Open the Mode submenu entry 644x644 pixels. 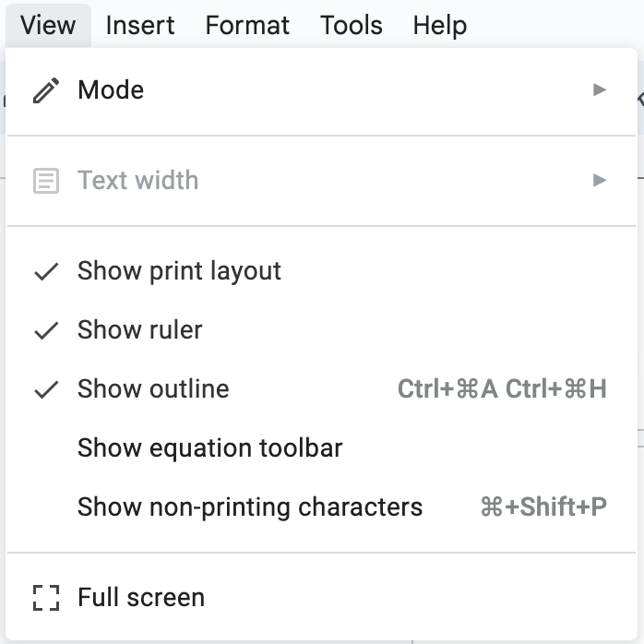coord(322,89)
